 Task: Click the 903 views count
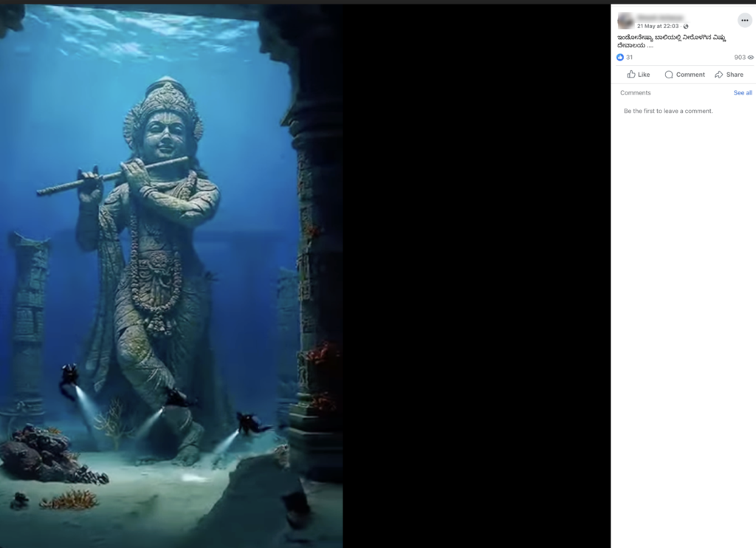point(740,58)
